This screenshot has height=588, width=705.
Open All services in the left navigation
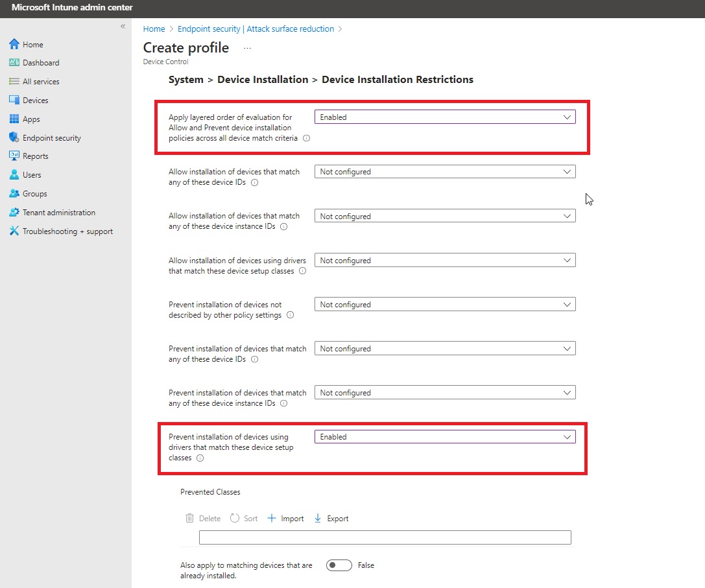(x=41, y=82)
